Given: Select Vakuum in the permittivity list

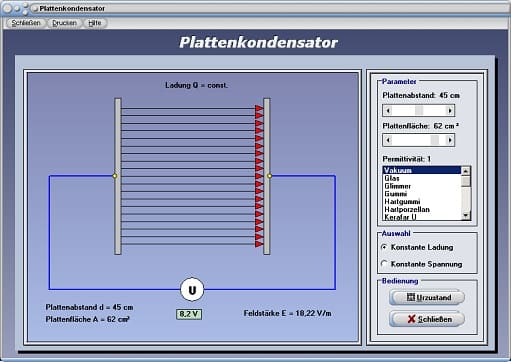Looking at the screenshot, I should click(422, 170).
